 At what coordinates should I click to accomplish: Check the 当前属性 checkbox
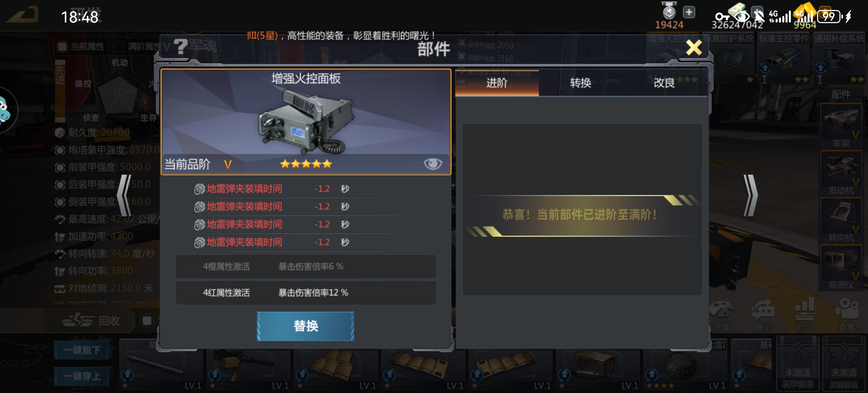coord(62,47)
